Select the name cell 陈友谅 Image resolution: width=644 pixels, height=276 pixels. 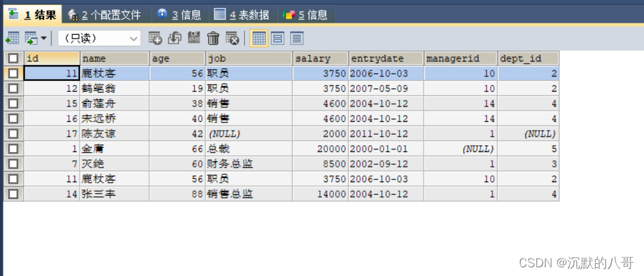click(x=114, y=133)
